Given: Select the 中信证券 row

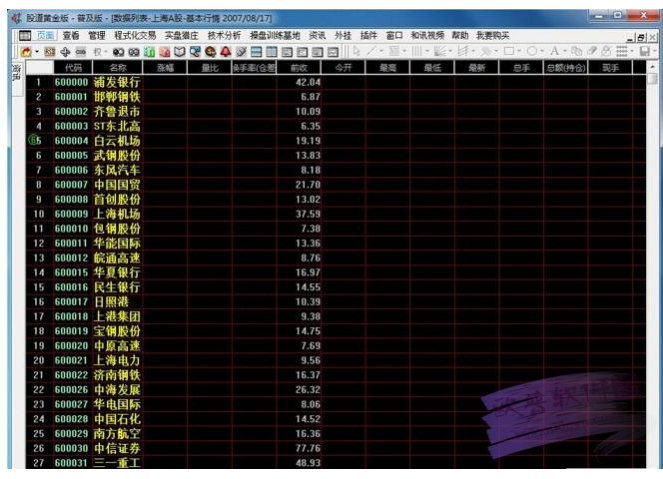Looking at the screenshot, I should tap(335, 448).
